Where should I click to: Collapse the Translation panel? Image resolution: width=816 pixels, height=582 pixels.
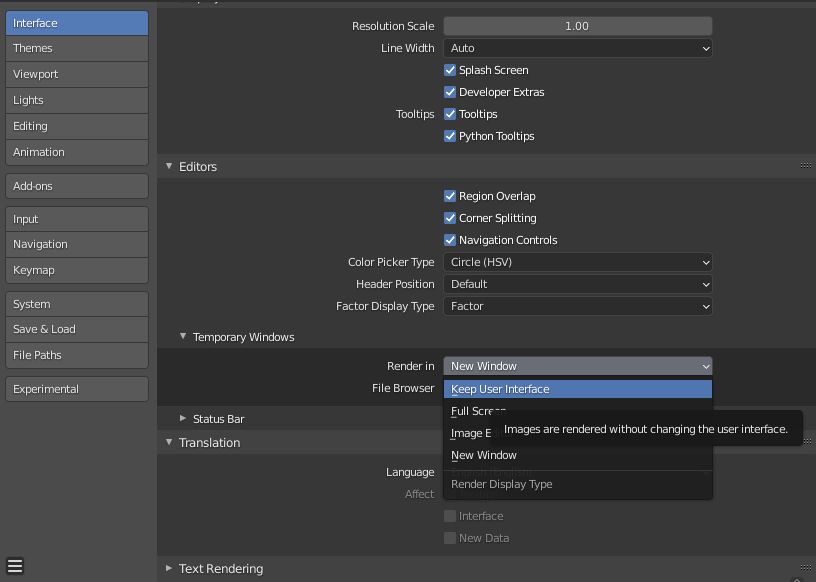(x=169, y=442)
